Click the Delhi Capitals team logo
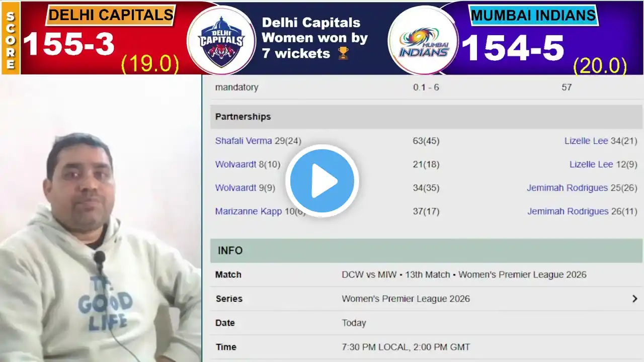This screenshot has height=362, width=644. 221,39
